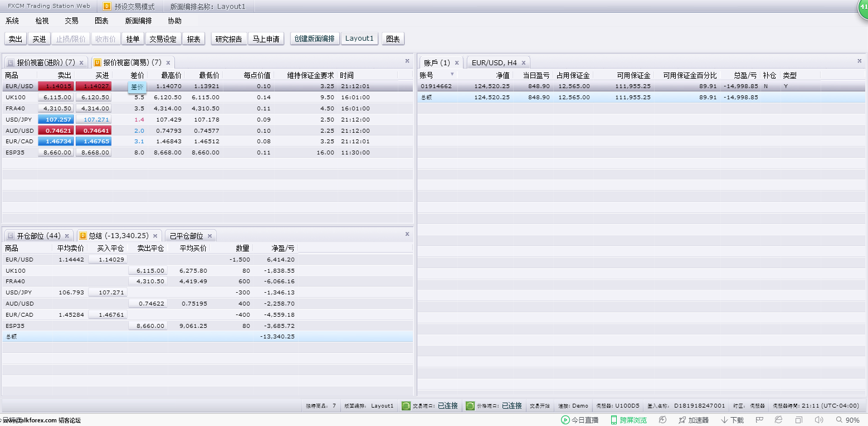Screen dimensions: 868x426
Task: Close the positions panel with its corner X
Action: click(407, 234)
